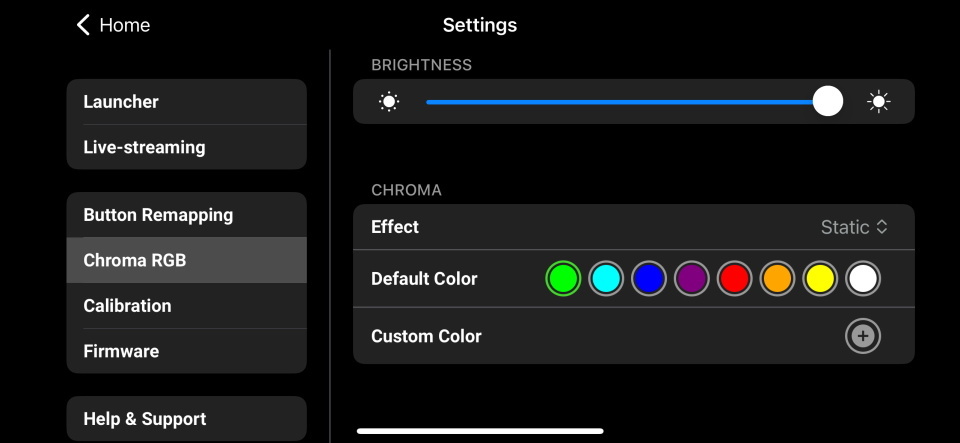Viewport: 960px width, 443px height.
Task: Tap the back chevron next to Home
Action: click(x=83, y=25)
